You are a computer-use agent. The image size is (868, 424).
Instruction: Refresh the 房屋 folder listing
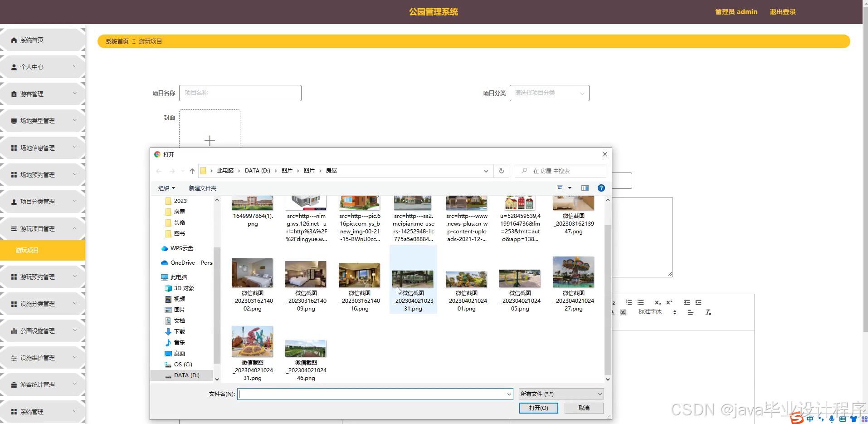(x=502, y=171)
